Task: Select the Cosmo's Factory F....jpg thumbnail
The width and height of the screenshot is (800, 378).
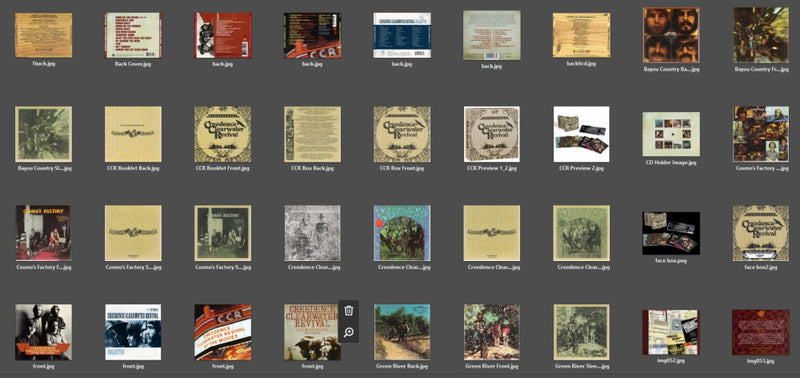Action: [x=43, y=233]
